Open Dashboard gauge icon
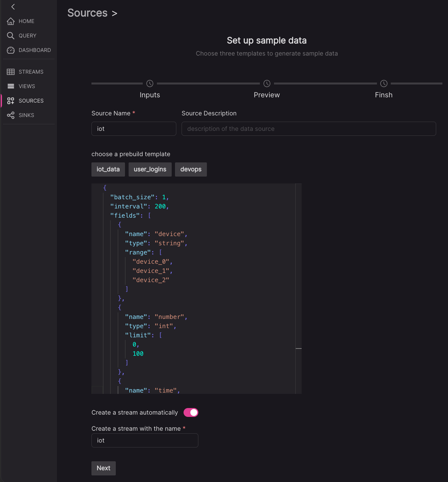 [11, 50]
